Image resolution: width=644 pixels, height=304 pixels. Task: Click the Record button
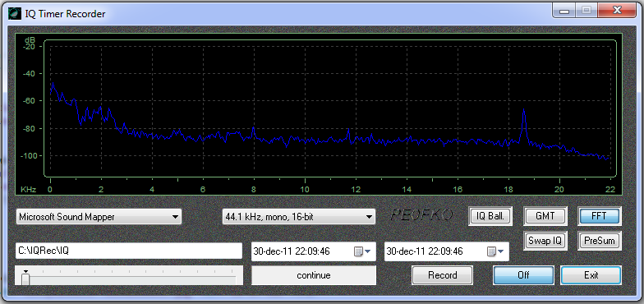click(442, 274)
